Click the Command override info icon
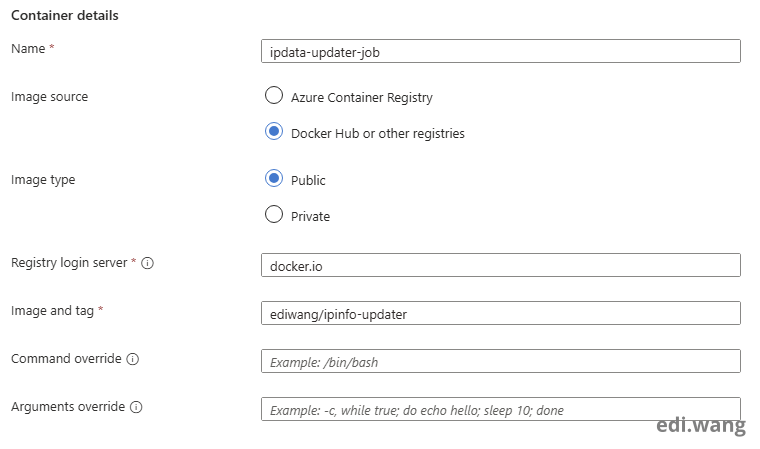 click(x=133, y=359)
